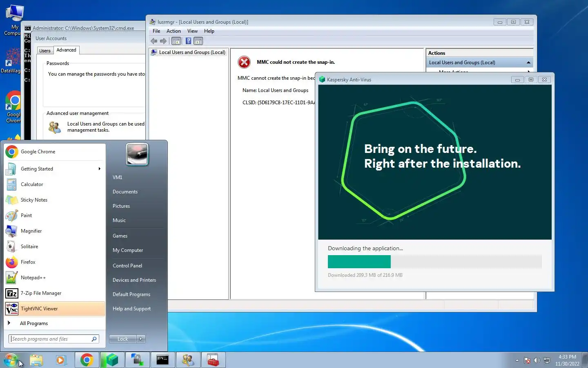
Task: Open Solitaire from the Start menu
Action: (x=55, y=247)
